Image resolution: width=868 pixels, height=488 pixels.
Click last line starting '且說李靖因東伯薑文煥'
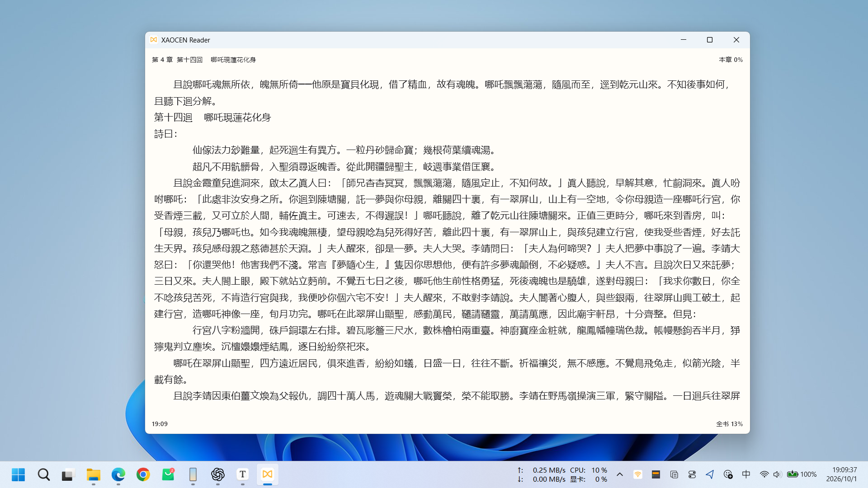point(457,396)
